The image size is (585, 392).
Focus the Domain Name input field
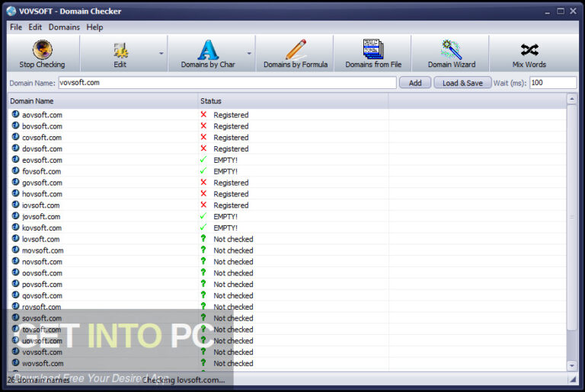click(227, 83)
